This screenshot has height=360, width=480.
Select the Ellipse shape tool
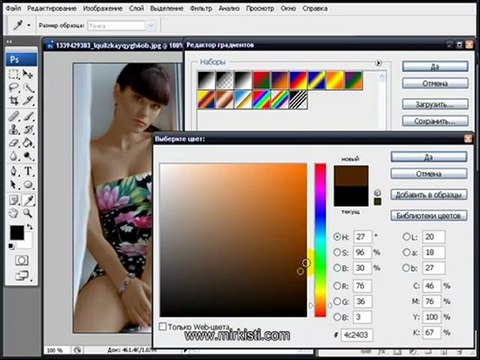(28, 184)
